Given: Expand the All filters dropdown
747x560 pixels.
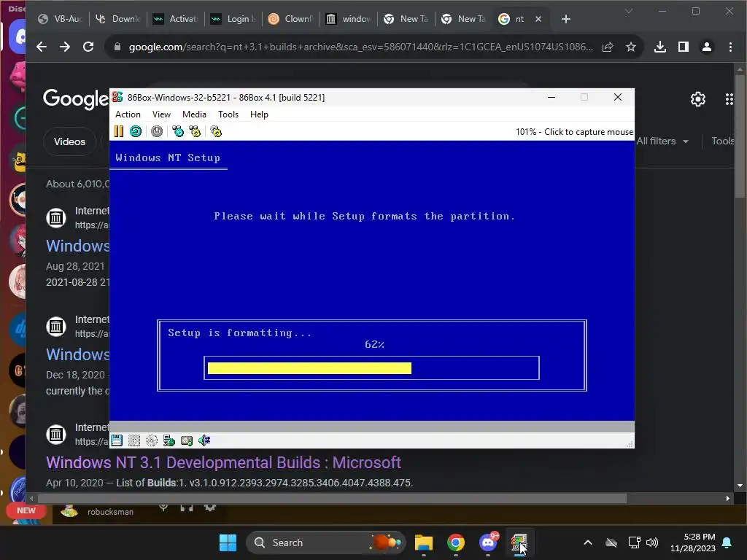Looking at the screenshot, I should point(662,141).
